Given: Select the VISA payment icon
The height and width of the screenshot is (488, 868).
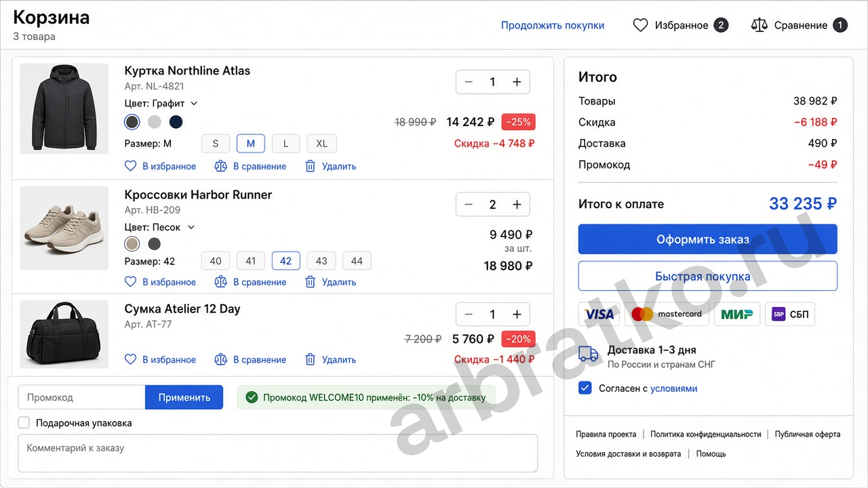Looking at the screenshot, I should click(x=599, y=314).
